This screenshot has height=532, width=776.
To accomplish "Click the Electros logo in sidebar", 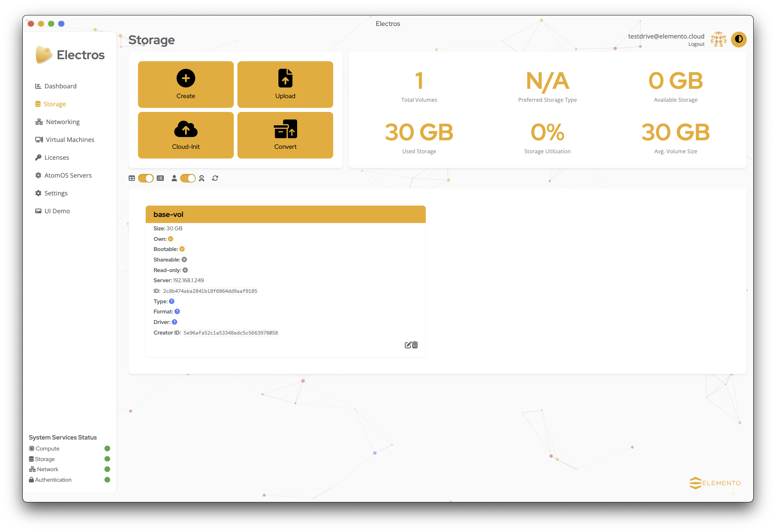I will [x=70, y=55].
